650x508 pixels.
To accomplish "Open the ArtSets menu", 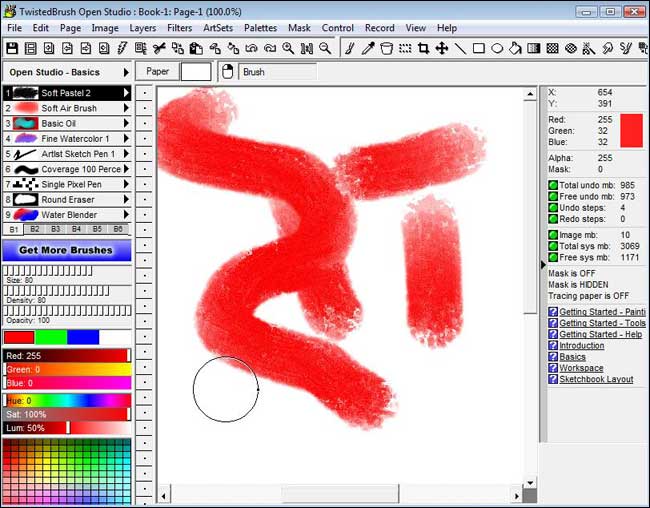I will coord(218,28).
